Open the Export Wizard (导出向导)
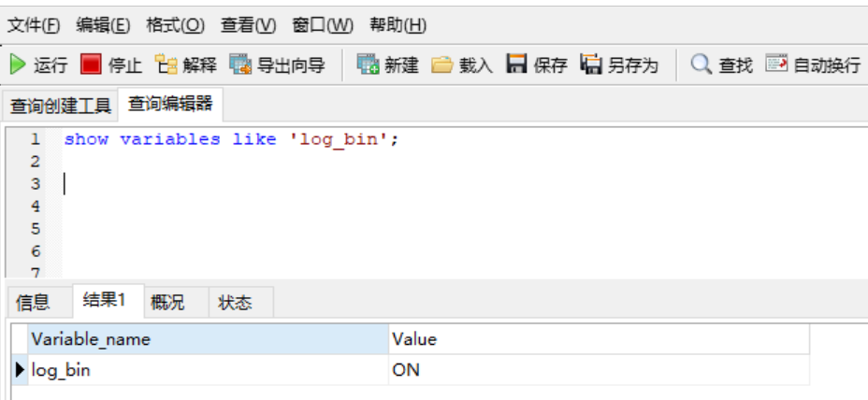Viewport: 868px width, 400px height. [240, 64]
